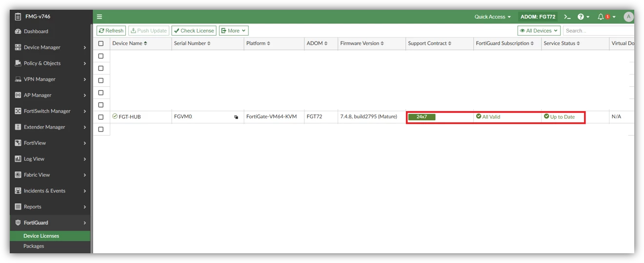Click the Up to Date status
The height and width of the screenshot is (263, 644).
point(560,117)
